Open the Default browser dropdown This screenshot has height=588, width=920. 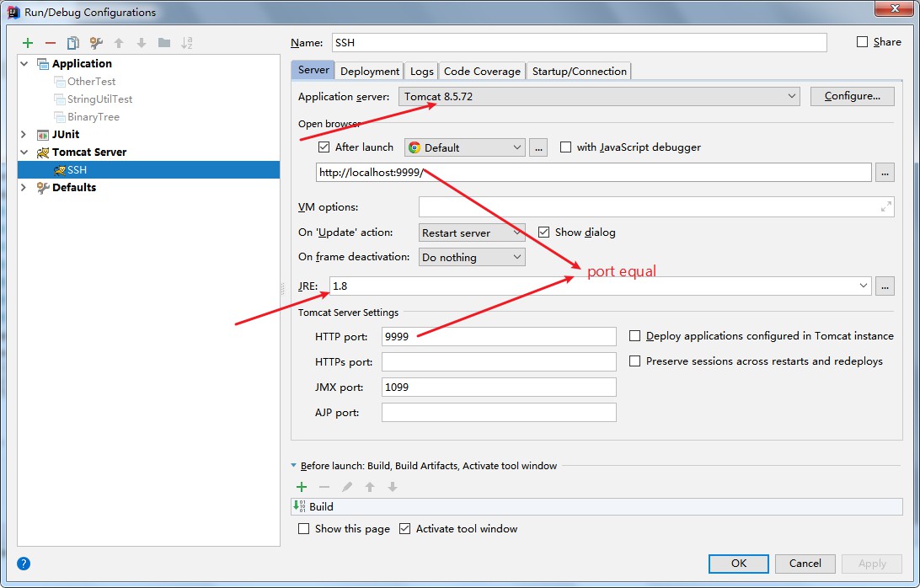point(465,148)
